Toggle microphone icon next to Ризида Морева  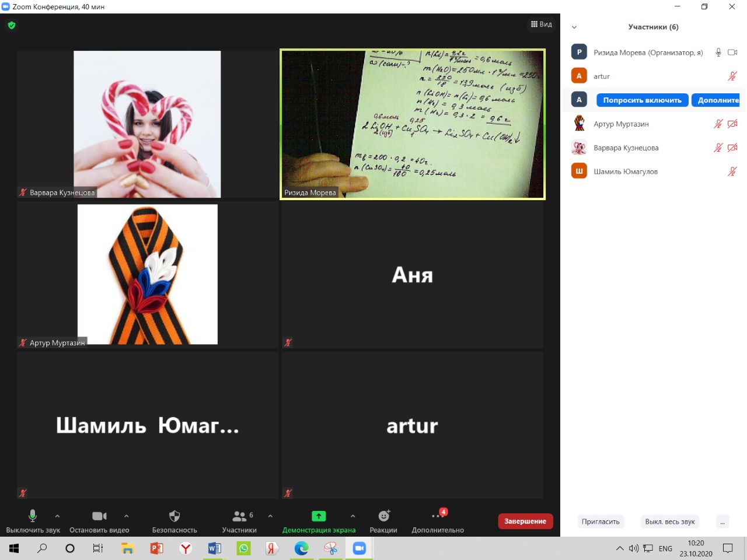718,52
